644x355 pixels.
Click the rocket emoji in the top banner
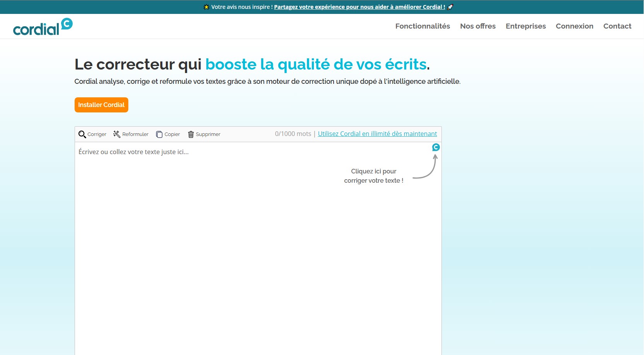click(450, 7)
